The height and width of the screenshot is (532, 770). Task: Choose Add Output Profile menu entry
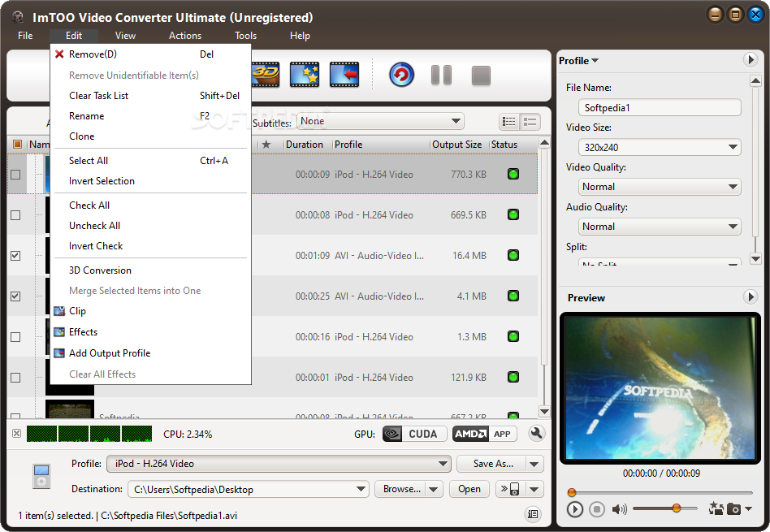tap(151, 353)
